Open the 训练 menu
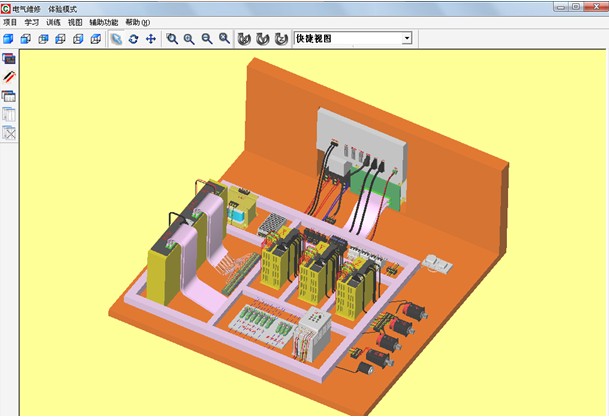The width and height of the screenshot is (609, 417). pos(53,22)
